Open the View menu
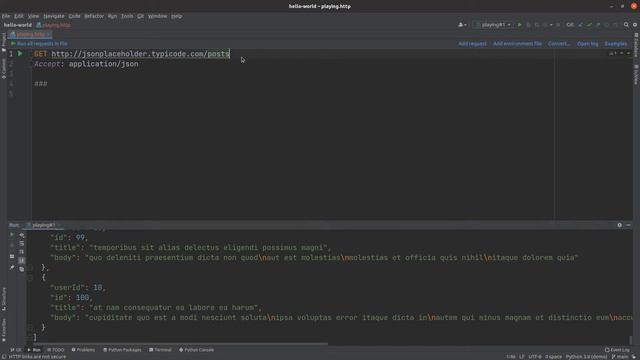 click(x=33, y=16)
